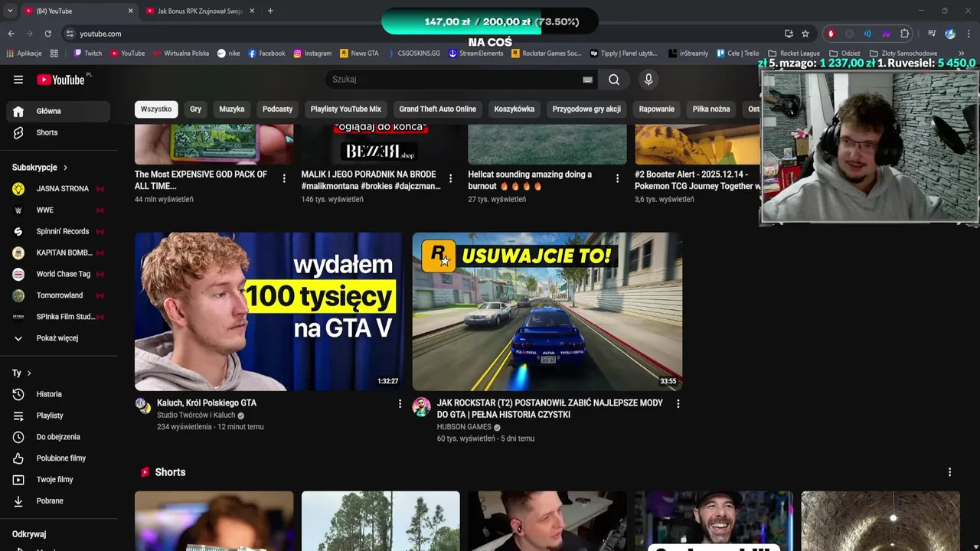Viewport: 980px width, 551px height.
Task: Reload the page in browser toolbar
Action: (47, 34)
